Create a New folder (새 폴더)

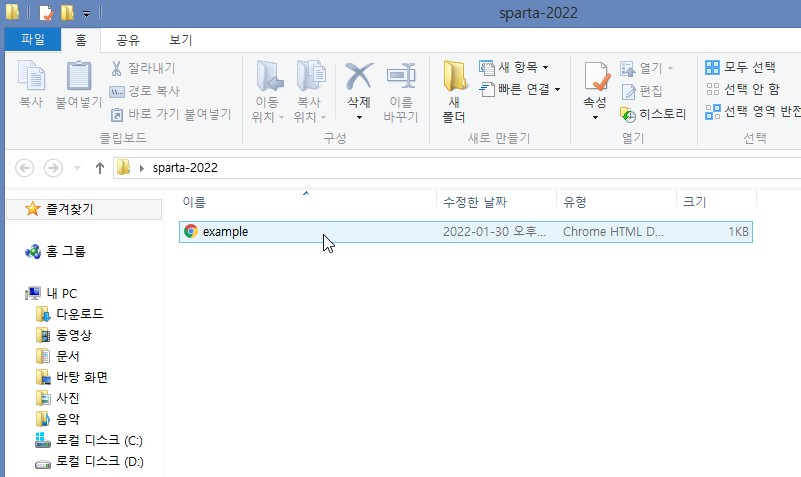(454, 91)
